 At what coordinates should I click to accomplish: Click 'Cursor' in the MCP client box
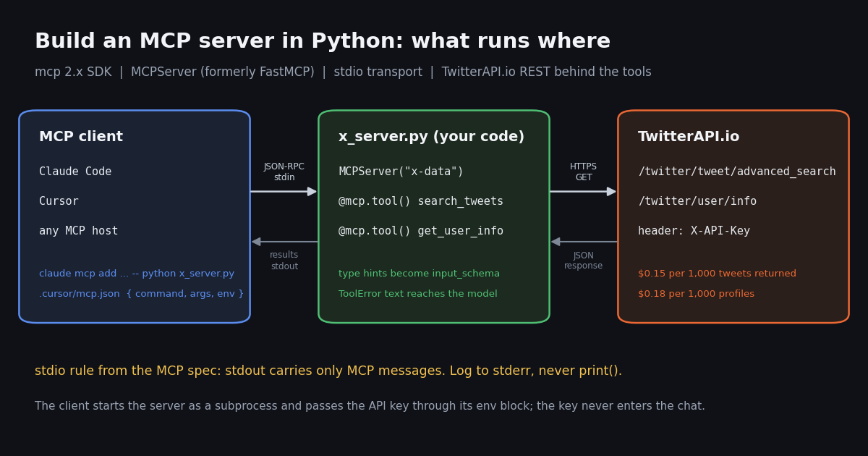pos(59,201)
